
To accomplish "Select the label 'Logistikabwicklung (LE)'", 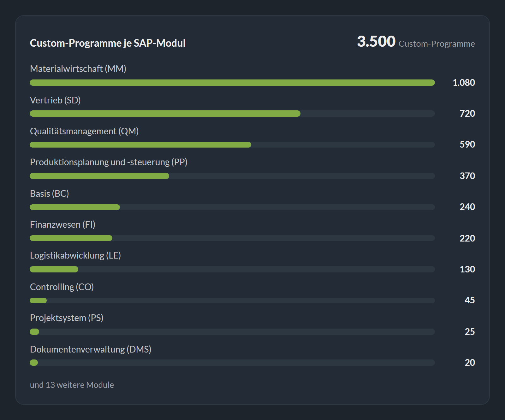I will coord(75,255).
